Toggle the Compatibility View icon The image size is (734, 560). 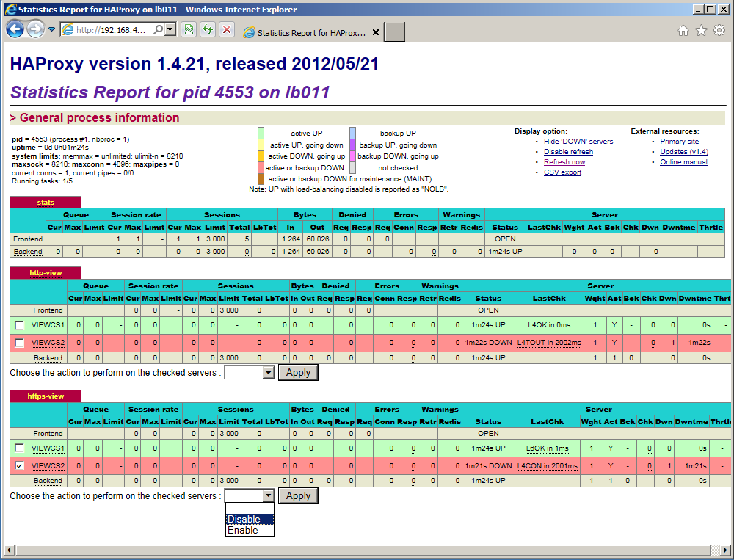[x=189, y=30]
